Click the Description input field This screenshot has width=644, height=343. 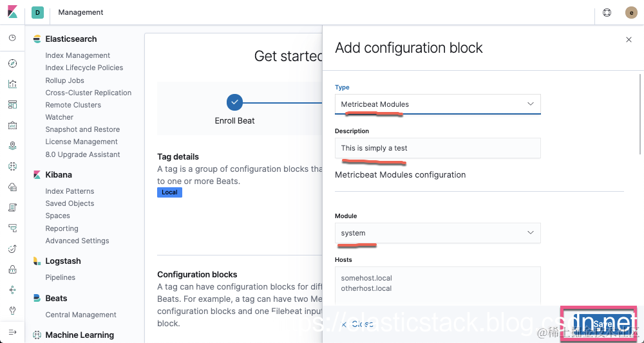(437, 148)
